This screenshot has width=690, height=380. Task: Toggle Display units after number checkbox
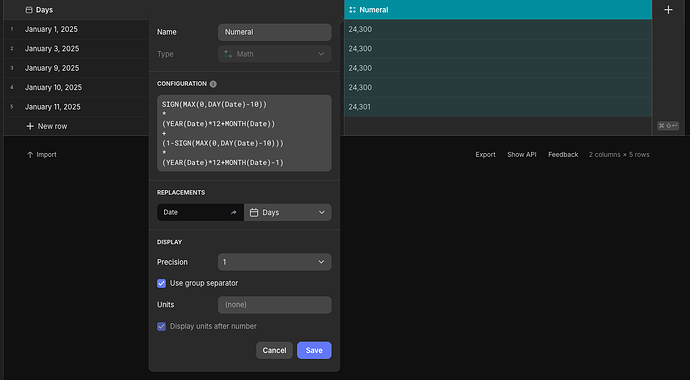[161, 326]
